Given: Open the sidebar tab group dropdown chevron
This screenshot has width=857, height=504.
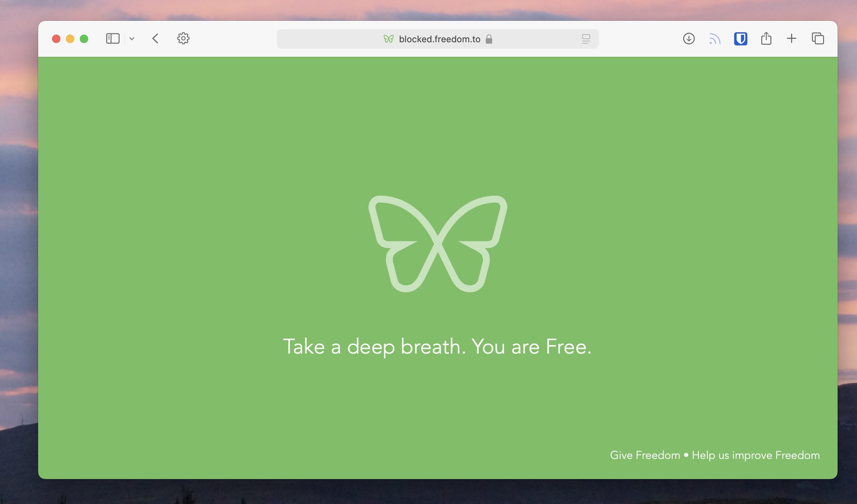Looking at the screenshot, I should [132, 39].
